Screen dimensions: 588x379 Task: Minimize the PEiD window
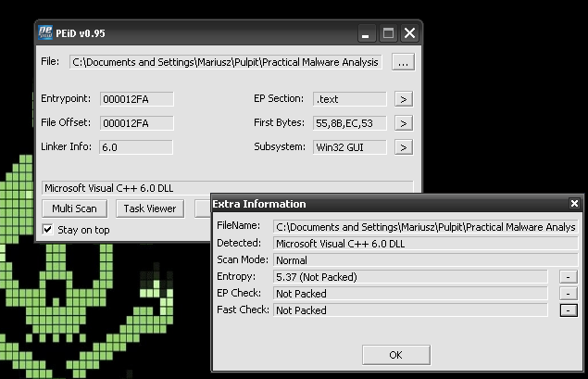(x=367, y=33)
